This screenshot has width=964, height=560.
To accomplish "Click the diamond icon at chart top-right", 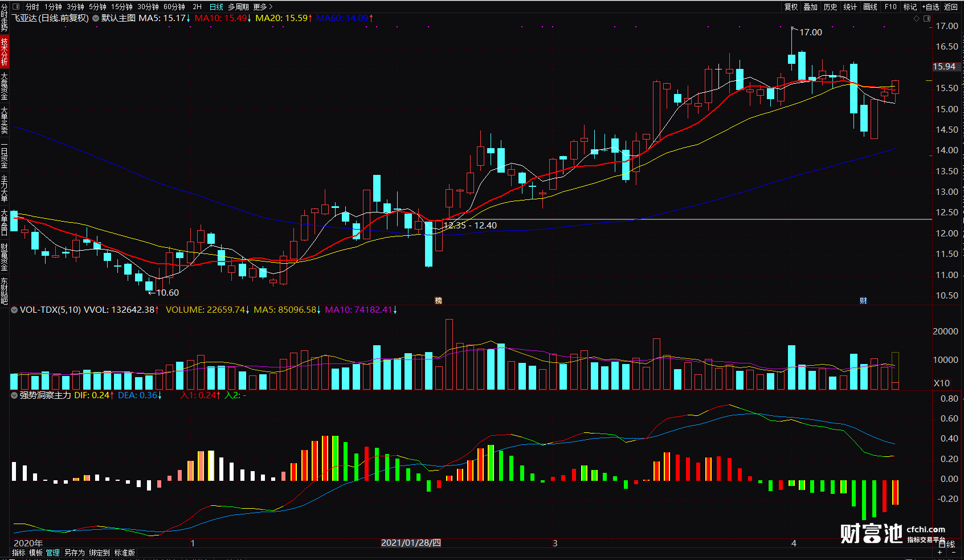I will (x=917, y=19).
